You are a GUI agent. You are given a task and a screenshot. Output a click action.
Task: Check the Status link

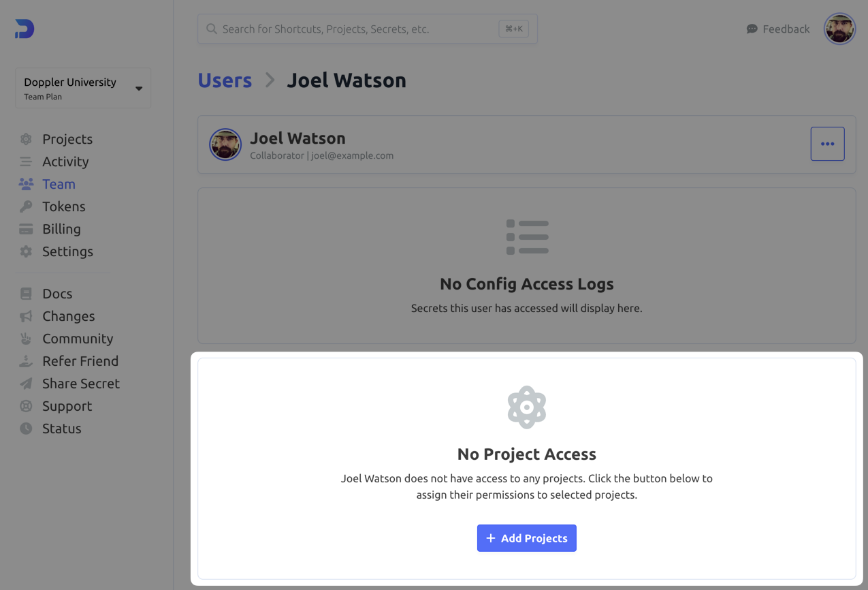61,429
